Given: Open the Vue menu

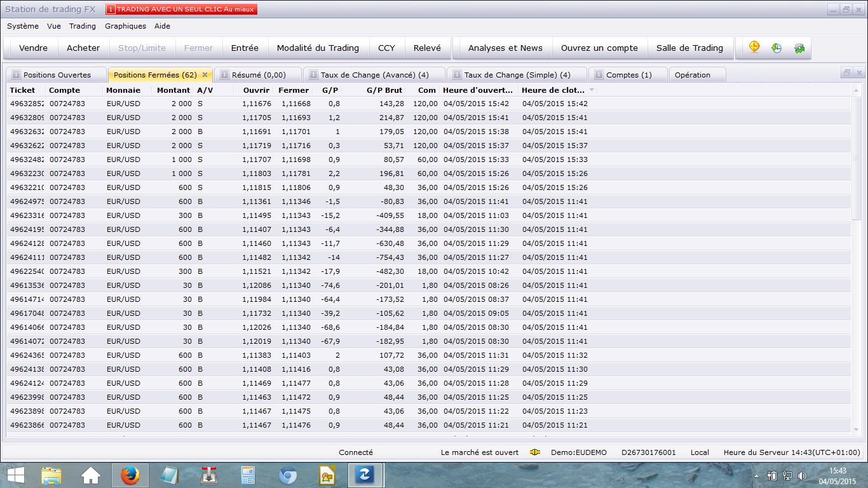Looking at the screenshot, I should pos(54,26).
